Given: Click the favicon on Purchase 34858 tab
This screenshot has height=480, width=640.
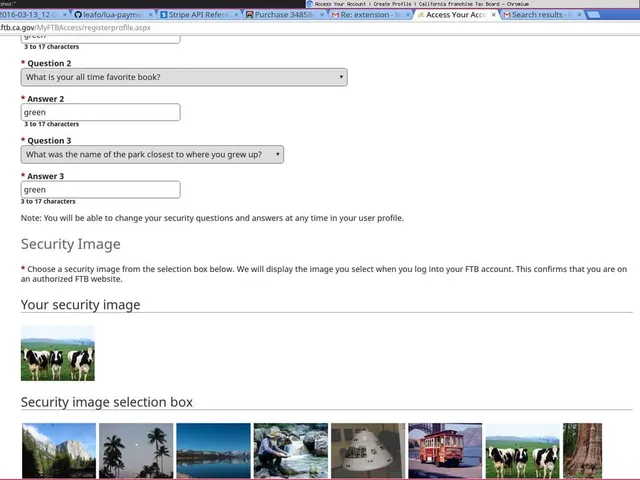Looking at the screenshot, I should point(249,15).
